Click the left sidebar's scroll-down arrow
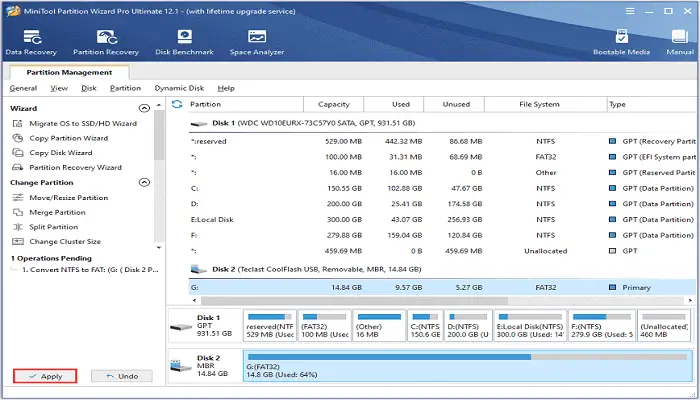Viewport: 700px width, 400px height. pos(159,247)
